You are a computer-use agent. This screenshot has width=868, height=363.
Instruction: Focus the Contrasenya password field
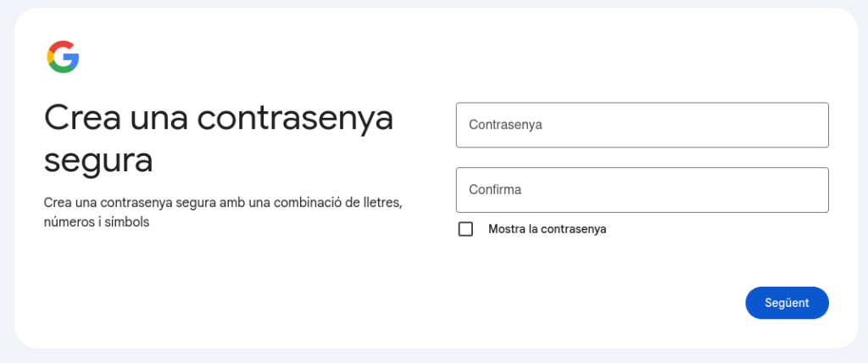[642, 125]
